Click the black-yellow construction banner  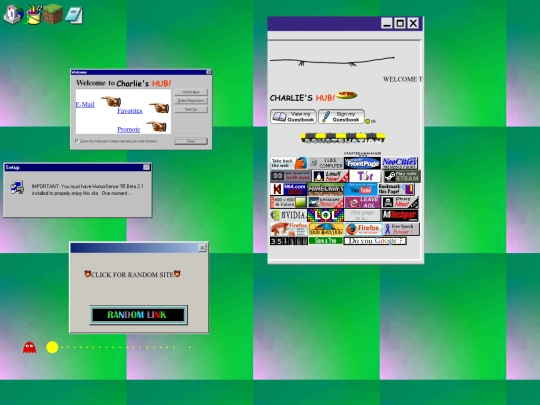tap(343, 138)
